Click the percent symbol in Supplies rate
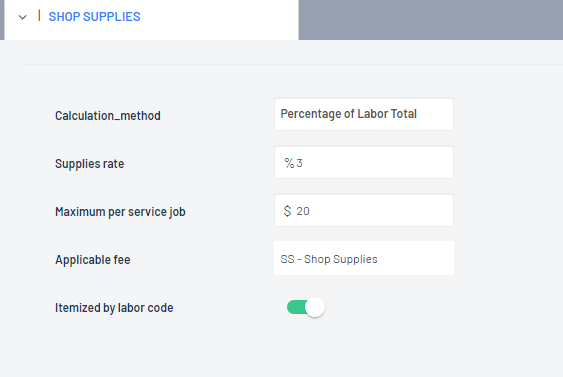 pyautogui.click(x=289, y=163)
